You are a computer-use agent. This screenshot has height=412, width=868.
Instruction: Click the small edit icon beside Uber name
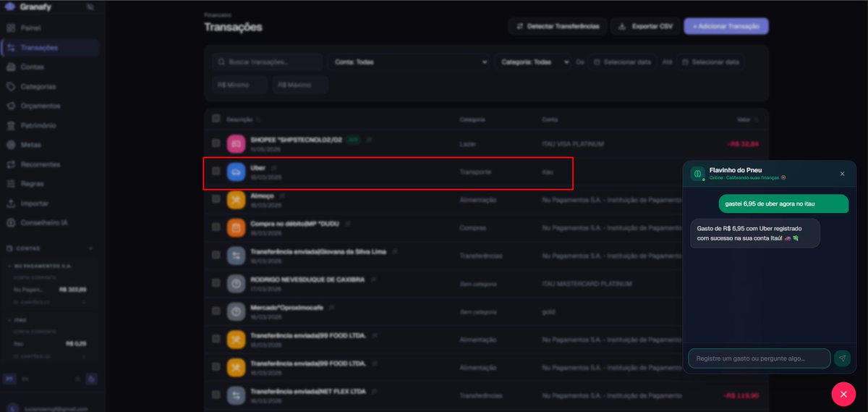pyautogui.click(x=273, y=167)
